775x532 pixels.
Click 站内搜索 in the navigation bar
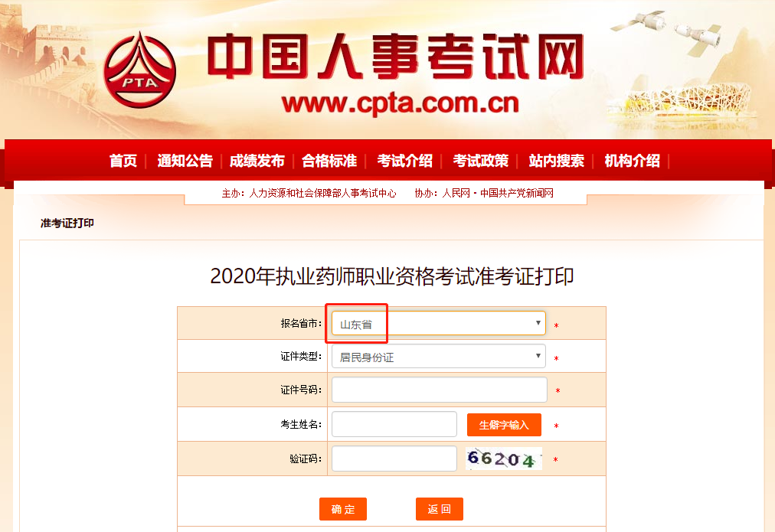557,161
